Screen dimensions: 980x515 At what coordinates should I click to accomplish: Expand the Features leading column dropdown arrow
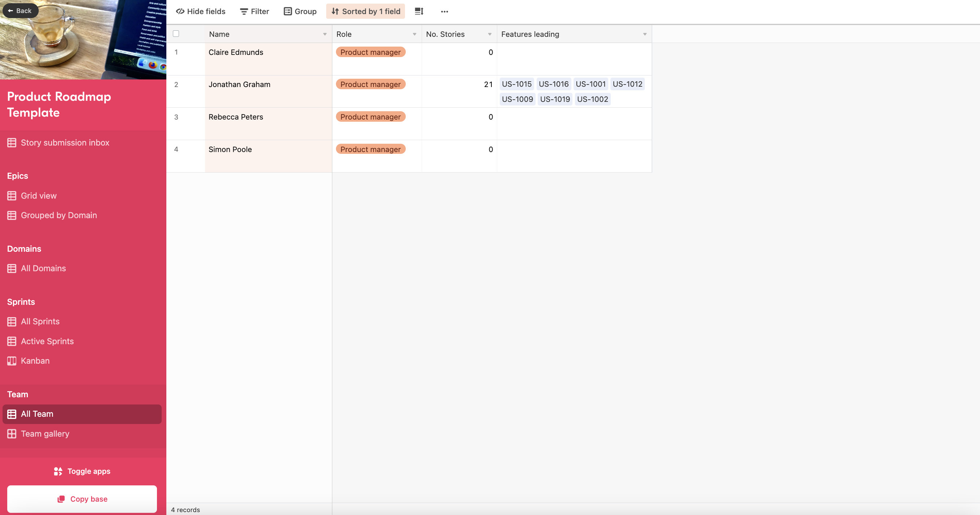click(x=644, y=34)
